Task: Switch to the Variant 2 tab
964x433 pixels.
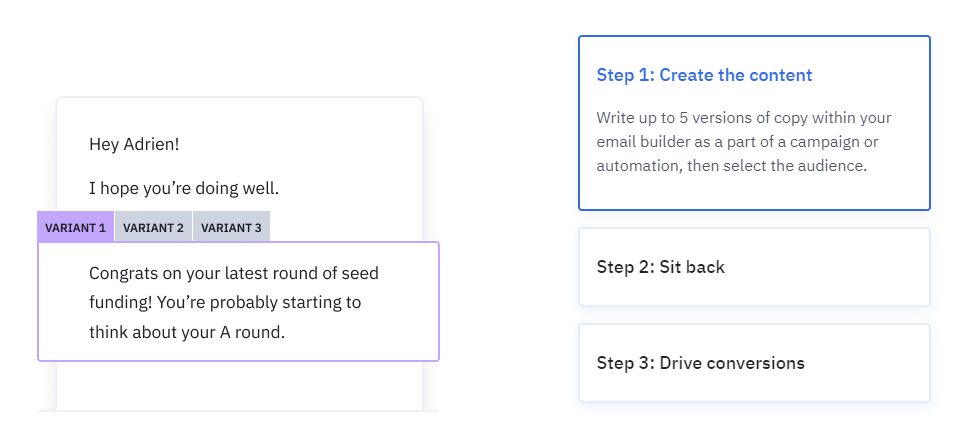Action: (x=153, y=227)
